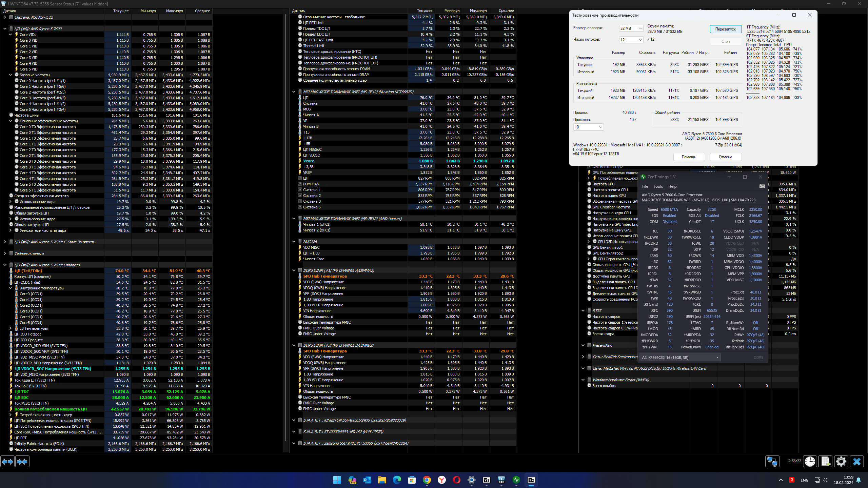Click the shrink columns inward arrows icon
Viewport: 868px width, 488px height.
(x=22, y=461)
